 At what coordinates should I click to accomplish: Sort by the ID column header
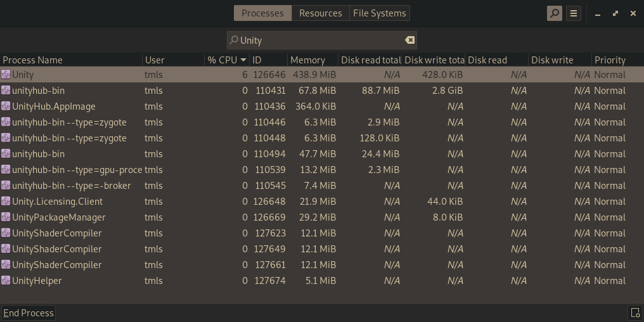coord(257,60)
